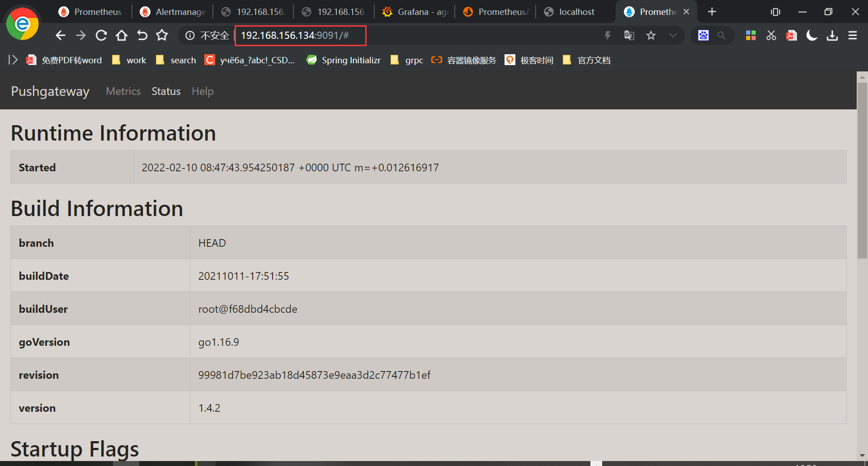Image resolution: width=868 pixels, height=466 pixels.
Task: Click the Baidu search engine icon
Action: 703,35
